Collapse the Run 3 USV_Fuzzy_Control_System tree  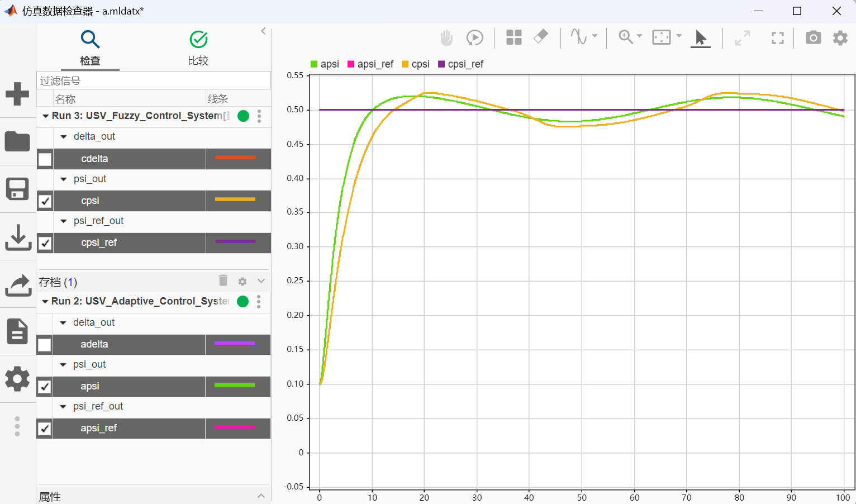pos(45,116)
